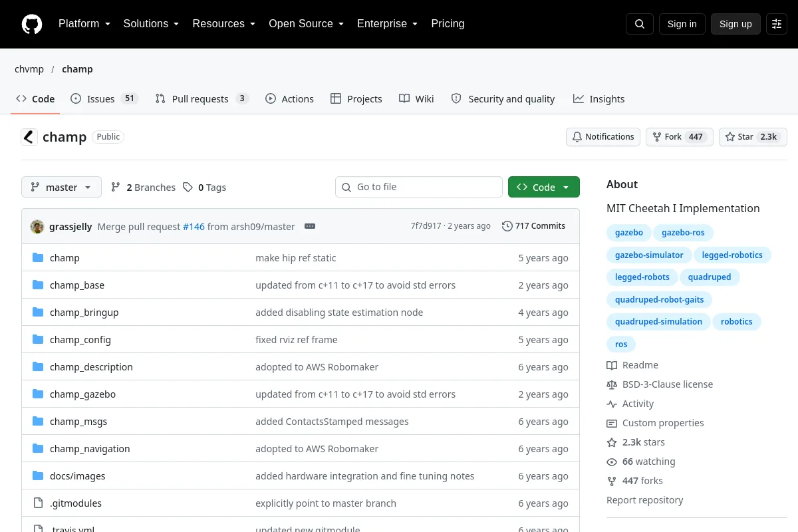Screen dimensions: 798x532
Task: Click the Notifications button
Action: (603, 137)
